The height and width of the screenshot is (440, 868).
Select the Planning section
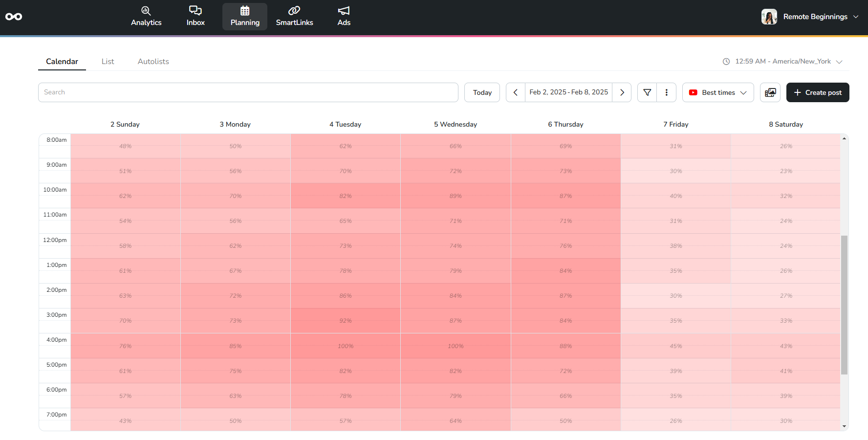[x=244, y=16]
